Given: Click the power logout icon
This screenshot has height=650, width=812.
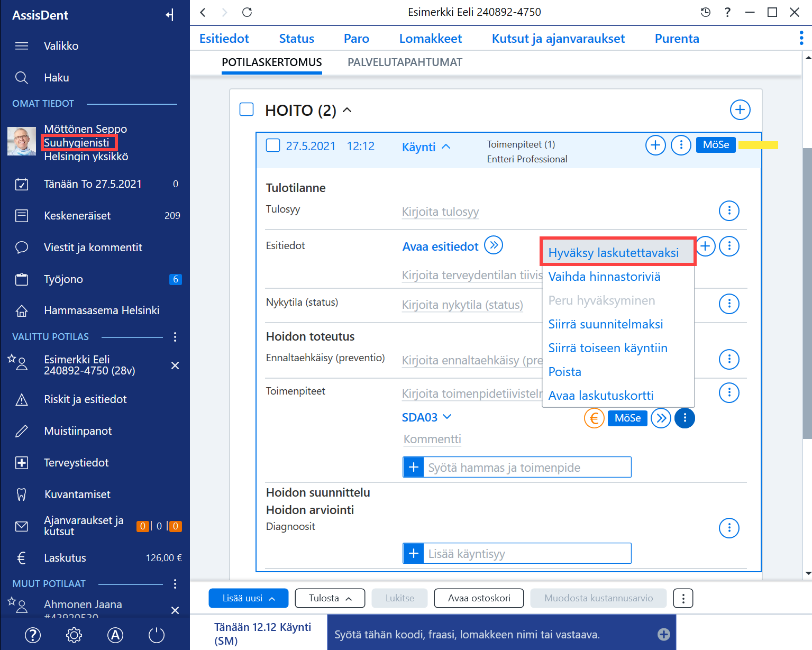Looking at the screenshot, I should pyautogui.click(x=157, y=635).
